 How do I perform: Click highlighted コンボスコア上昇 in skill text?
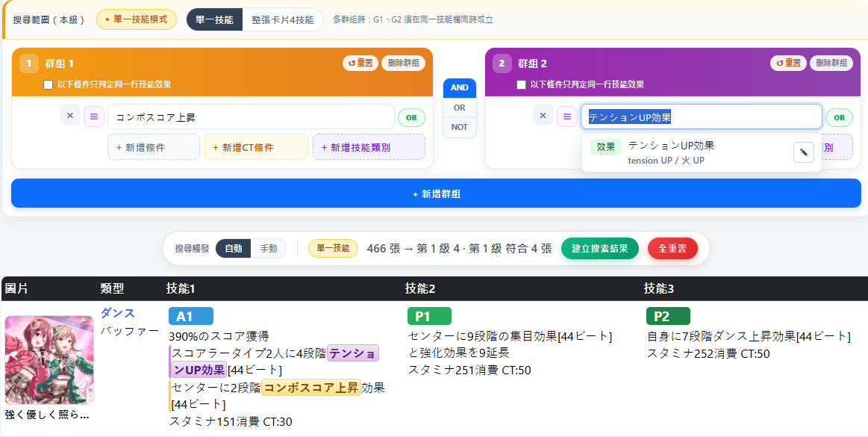(x=311, y=387)
